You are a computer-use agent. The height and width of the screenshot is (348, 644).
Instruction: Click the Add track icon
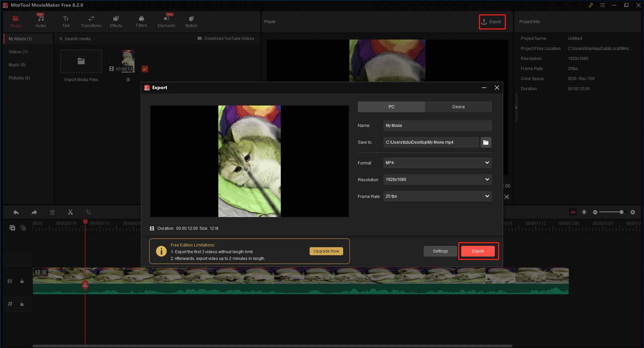[12, 228]
